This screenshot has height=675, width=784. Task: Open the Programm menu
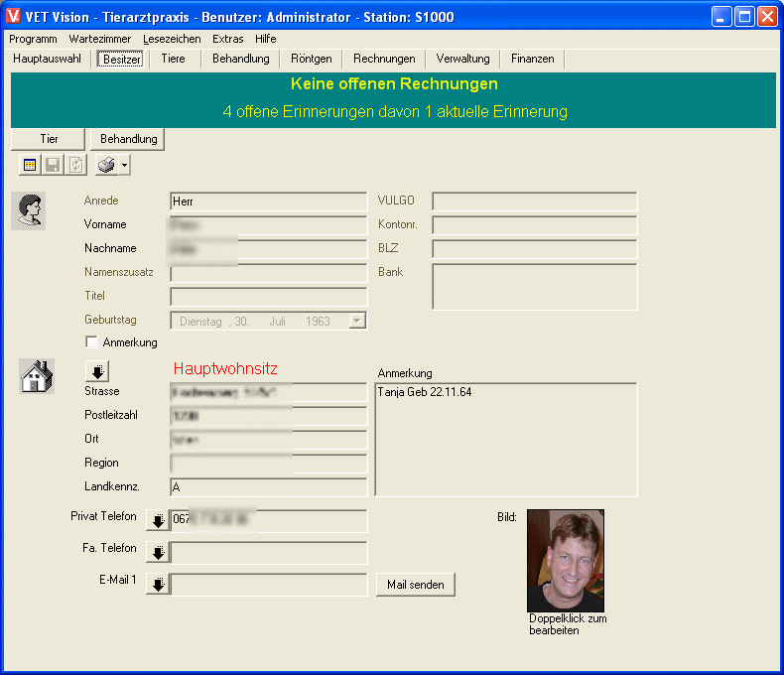pyautogui.click(x=33, y=39)
